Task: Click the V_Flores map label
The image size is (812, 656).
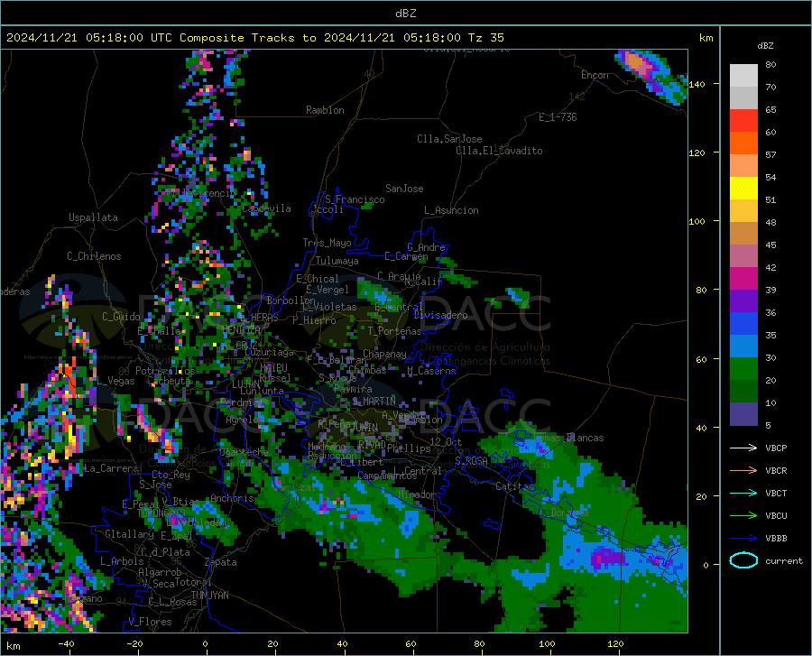Action: point(150,622)
